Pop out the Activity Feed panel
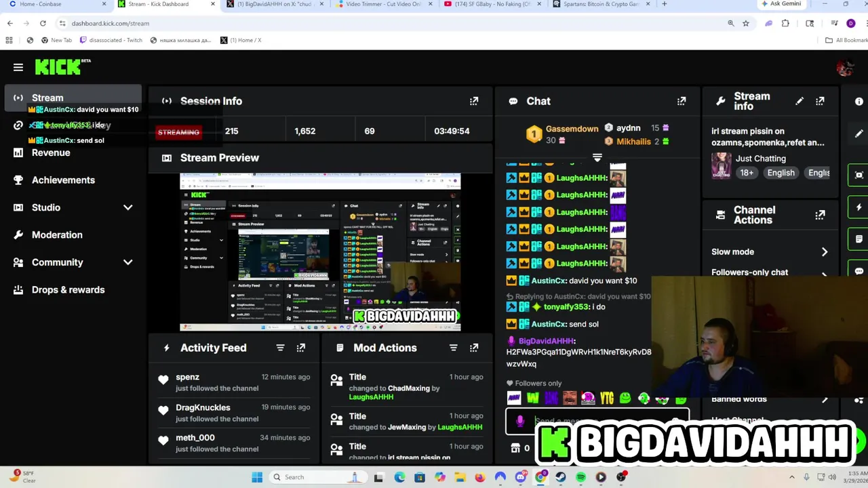This screenshot has height=488, width=868. coord(301,348)
